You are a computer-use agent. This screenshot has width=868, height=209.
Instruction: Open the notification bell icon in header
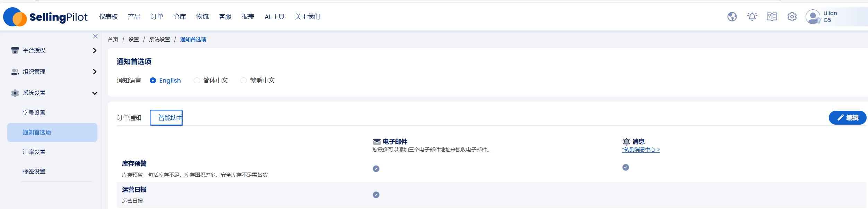[752, 17]
